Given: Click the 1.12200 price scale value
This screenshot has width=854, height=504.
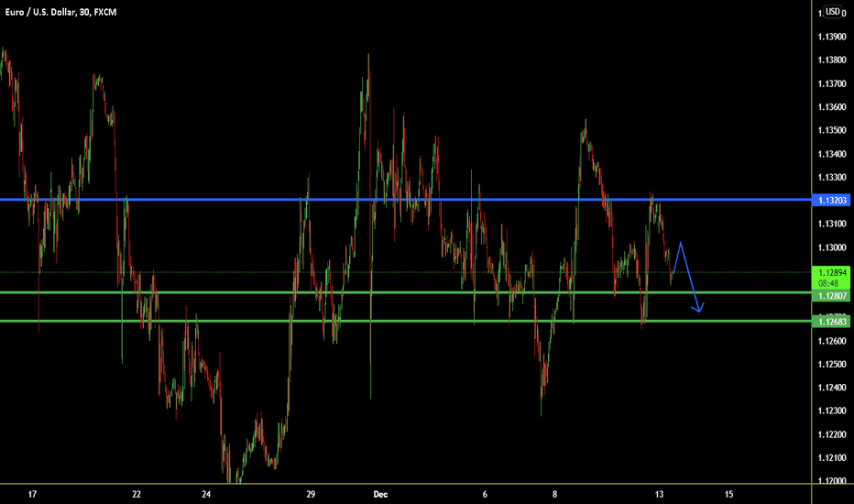Looking at the screenshot, I should (x=832, y=434).
